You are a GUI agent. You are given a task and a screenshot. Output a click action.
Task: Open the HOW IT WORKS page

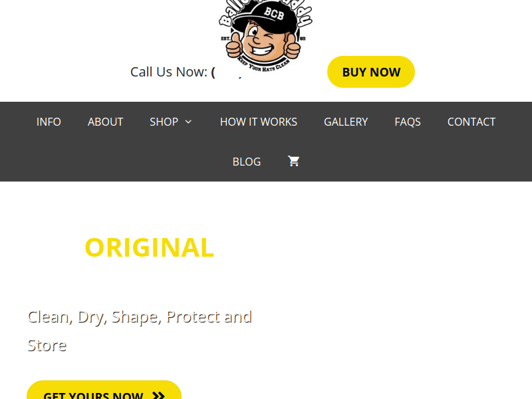click(259, 122)
